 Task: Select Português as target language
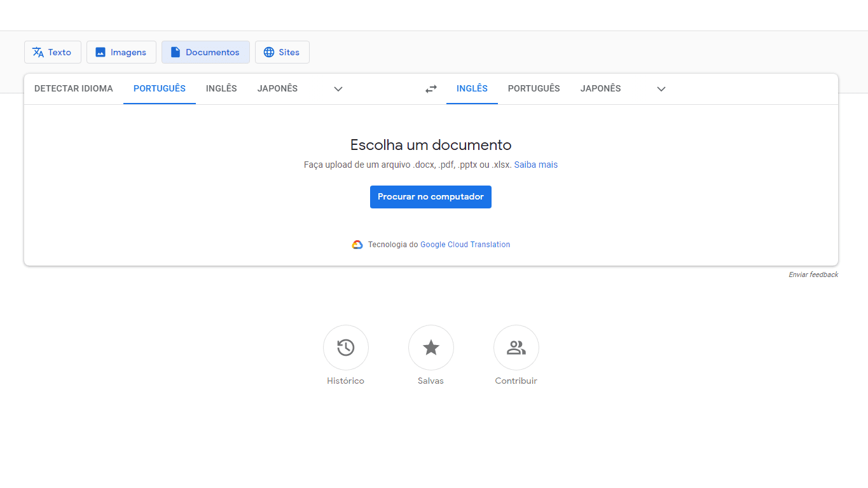pos(534,89)
